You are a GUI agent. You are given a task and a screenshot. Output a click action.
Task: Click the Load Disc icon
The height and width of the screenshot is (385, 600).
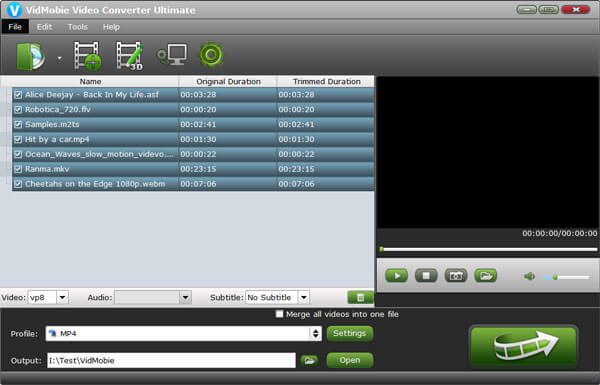[x=31, y=56]
